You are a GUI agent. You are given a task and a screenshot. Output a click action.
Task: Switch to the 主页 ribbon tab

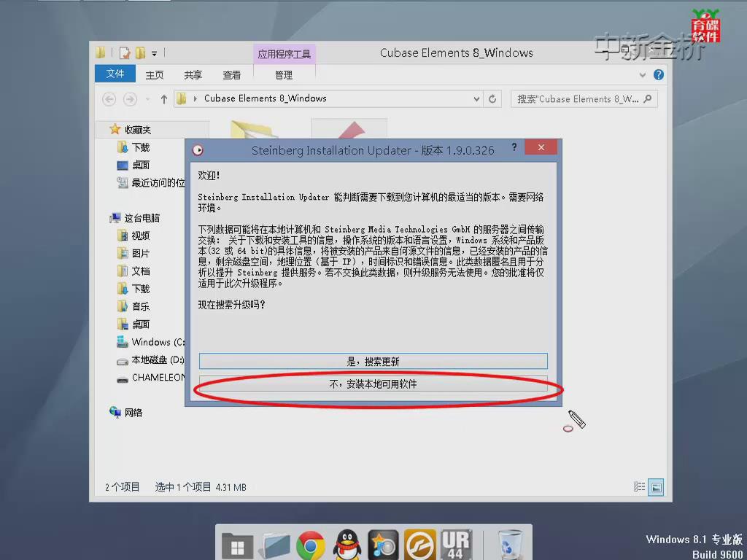pos(155,75)
